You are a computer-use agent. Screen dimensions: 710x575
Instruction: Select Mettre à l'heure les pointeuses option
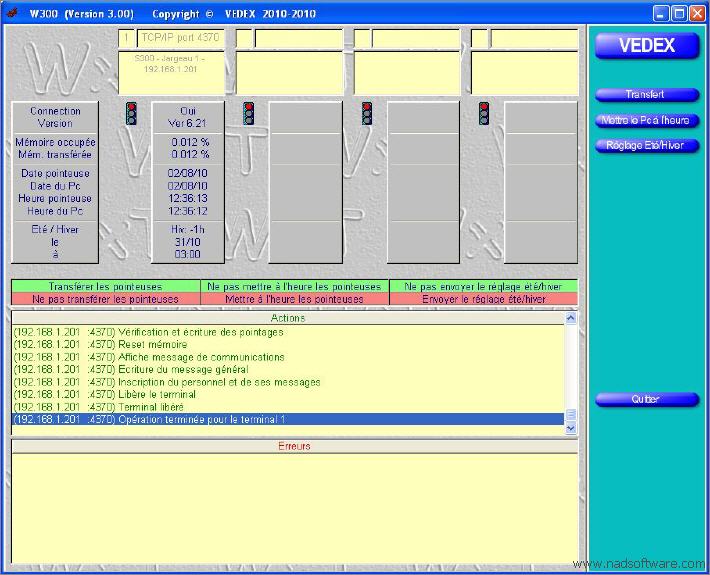(x=294, y=299)
